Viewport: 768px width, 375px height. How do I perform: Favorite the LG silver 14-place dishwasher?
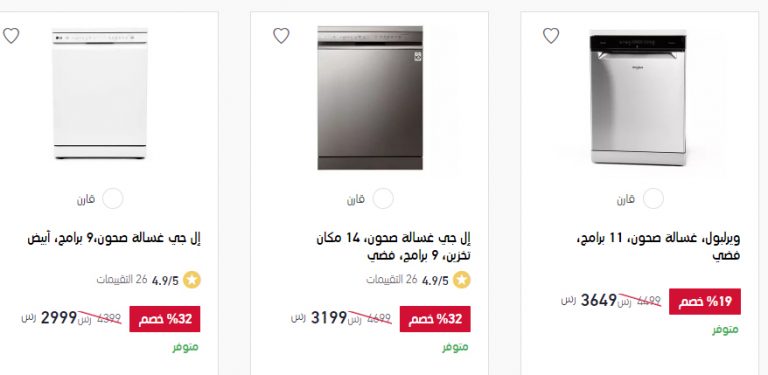pyautogui.click(x=281, y=36)
